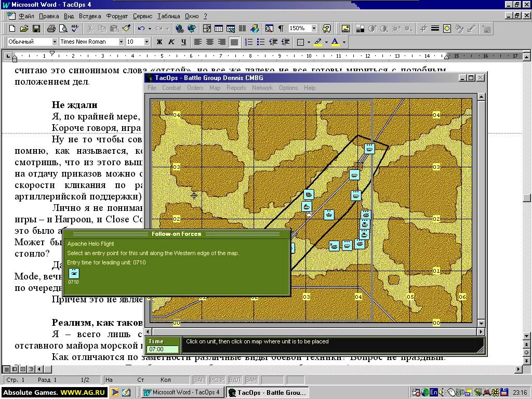Open Word's Формат menu

tap(117, 16)
